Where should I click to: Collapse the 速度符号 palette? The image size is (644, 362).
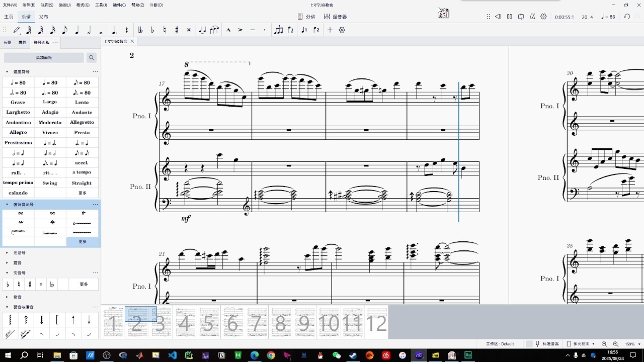tap(7, 72)
